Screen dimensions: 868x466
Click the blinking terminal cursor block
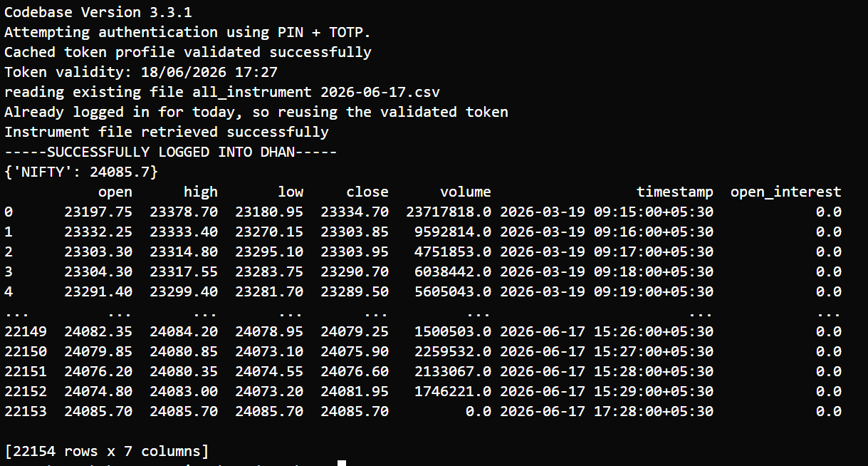[x=342, y=463]
